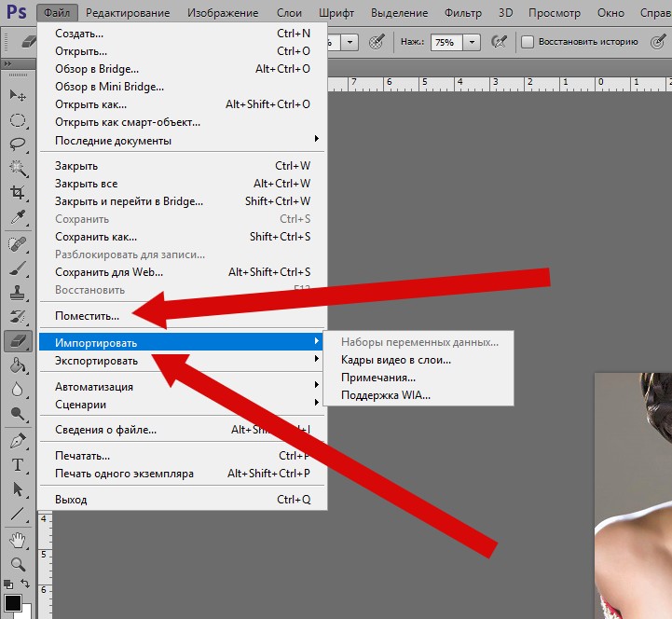Choose Создать... menu entry

pyautogui.click(x=182, y=33)
